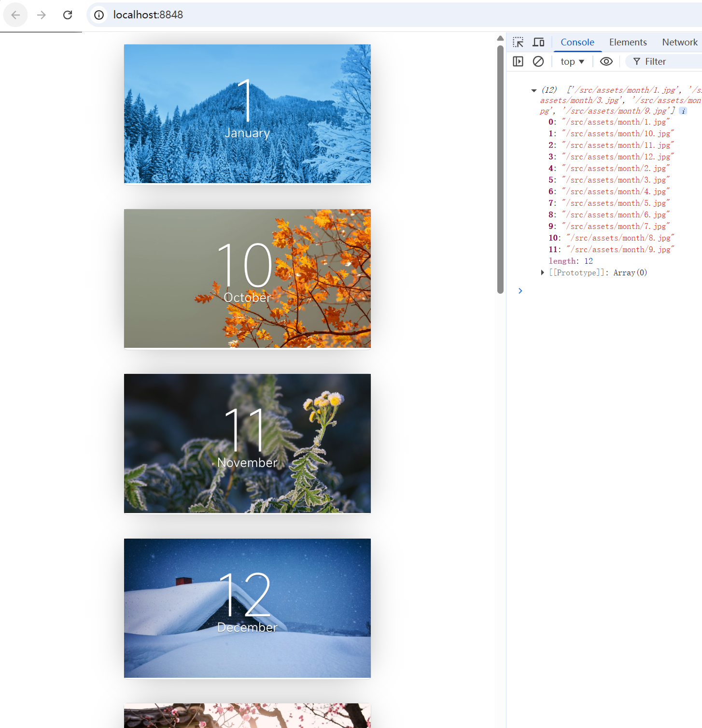Select the "/src/assets/month/1.jpg" entry
Viewport: 702px width, 728px height.
[x=616, y=122]
